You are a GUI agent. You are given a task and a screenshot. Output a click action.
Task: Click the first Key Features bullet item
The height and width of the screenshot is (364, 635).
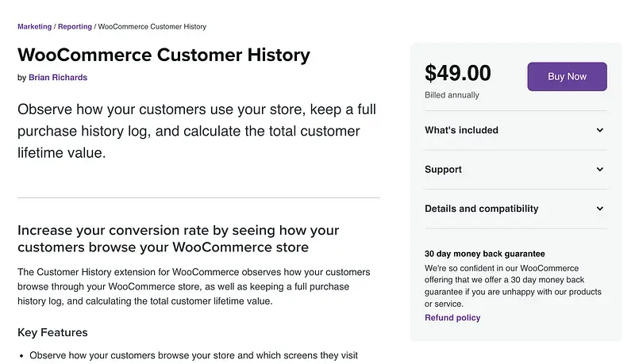[x=194, y=356]
